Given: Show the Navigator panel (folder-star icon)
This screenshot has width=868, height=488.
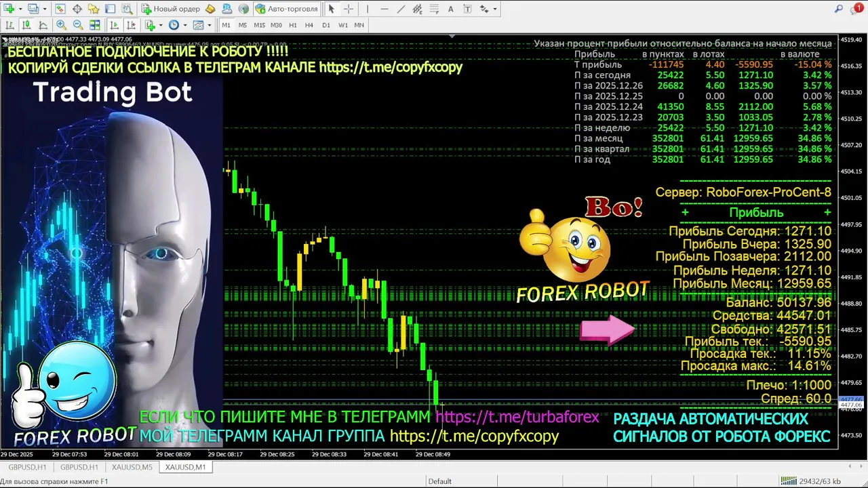Looking at the screenshot, I should pos(94,9).
